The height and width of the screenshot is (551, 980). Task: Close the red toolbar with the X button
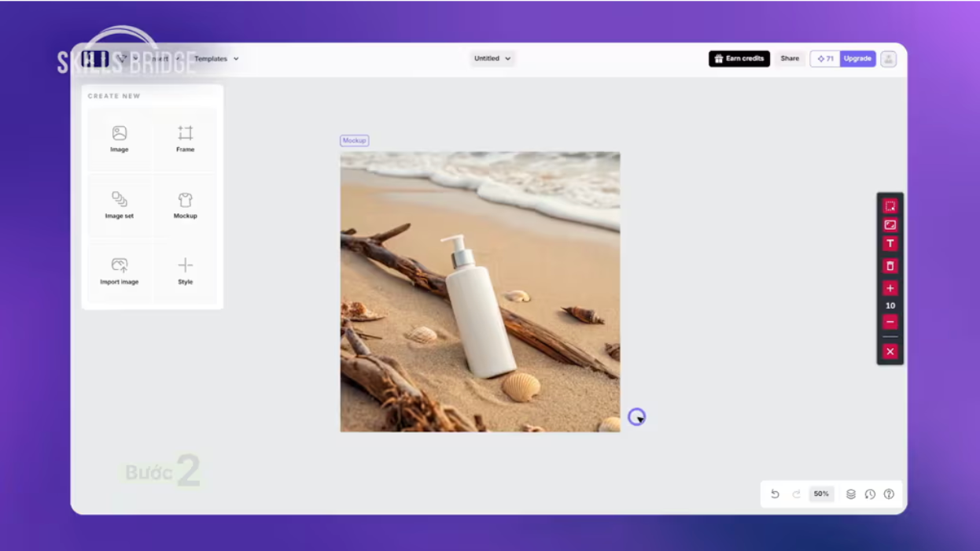pyautogui.click(x=890, y=352)
